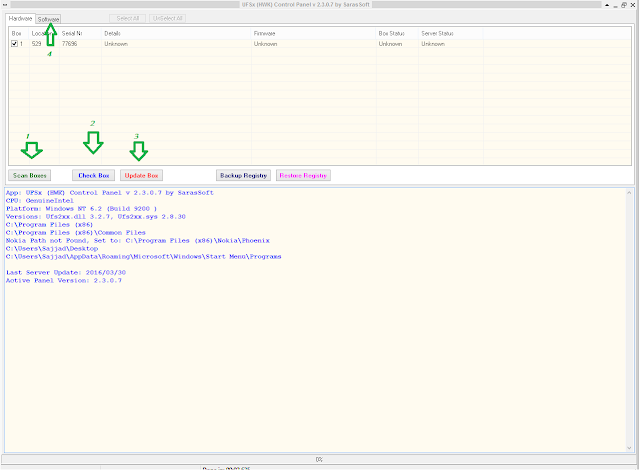Click the Restore Registry button

[303, 175]
